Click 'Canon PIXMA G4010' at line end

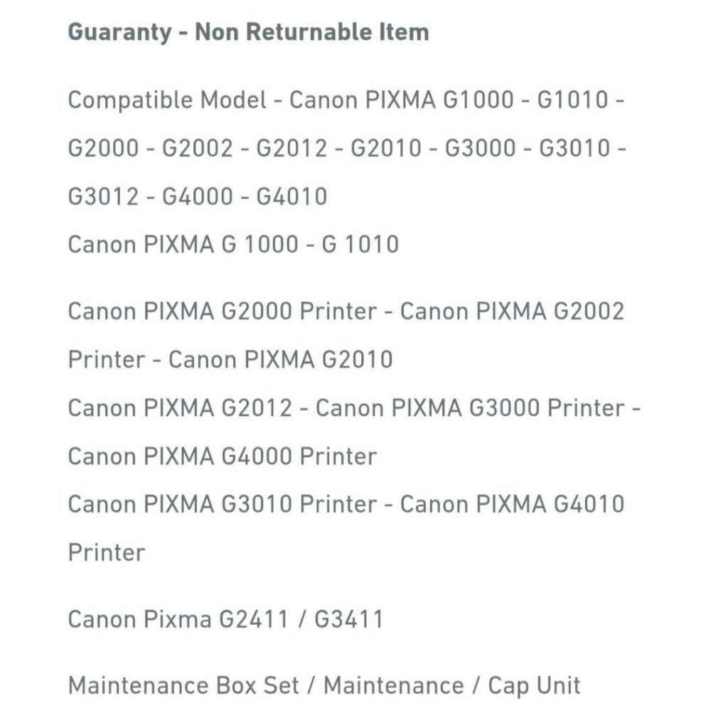click(512, 504)
